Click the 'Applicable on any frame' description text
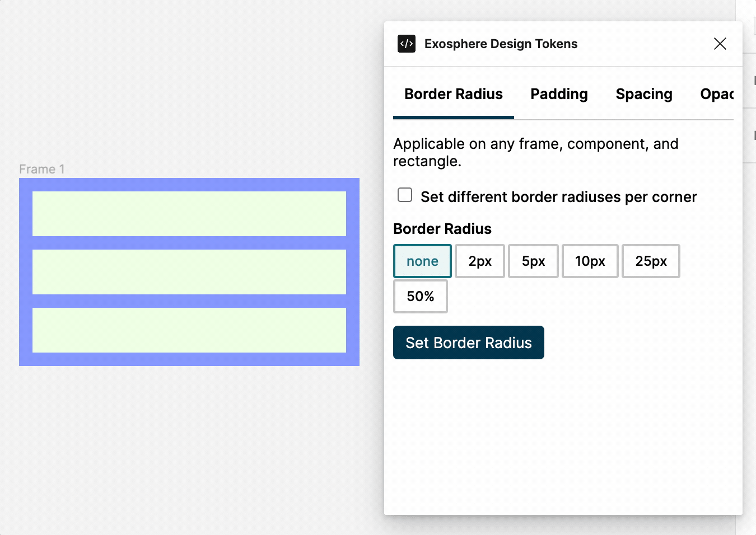 click(536, 152)
